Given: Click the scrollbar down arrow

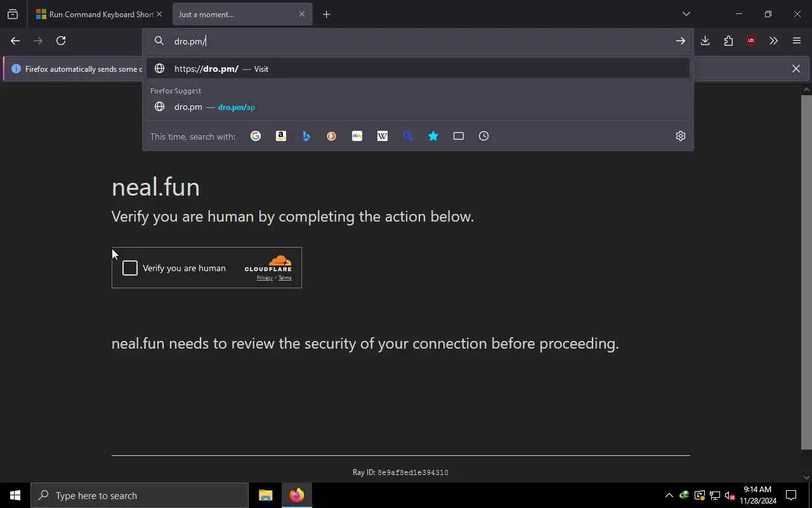Looking at the screenshot, I should (x=806, y=478).
